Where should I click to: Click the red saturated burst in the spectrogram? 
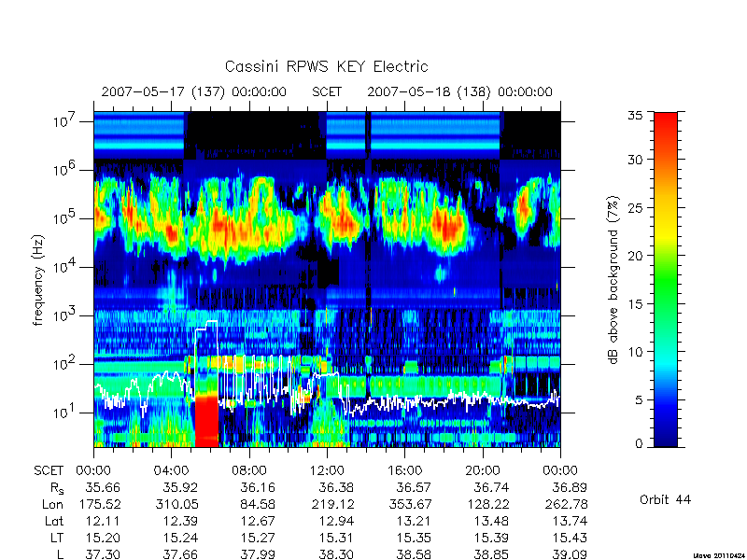pos(206,421)
